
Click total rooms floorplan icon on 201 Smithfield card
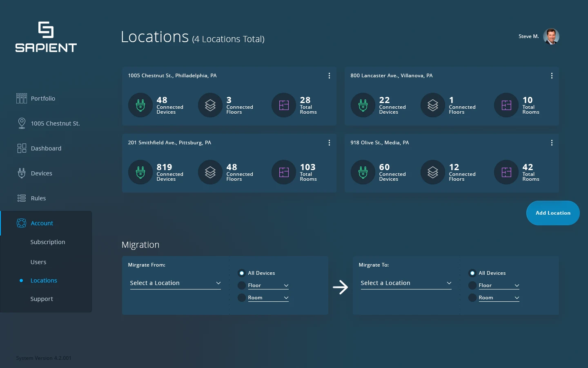coord(284,172)
